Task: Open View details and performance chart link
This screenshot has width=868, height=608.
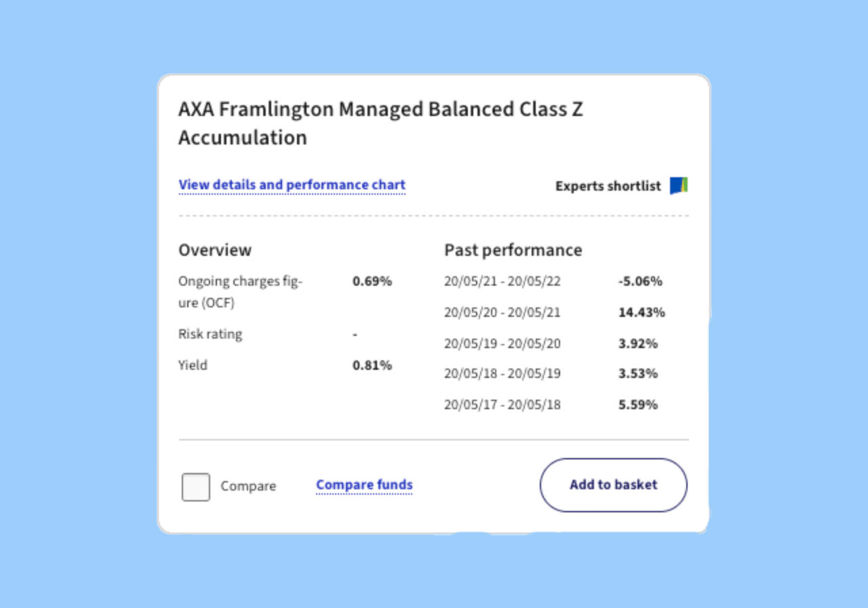Action: tap(292, 185)
